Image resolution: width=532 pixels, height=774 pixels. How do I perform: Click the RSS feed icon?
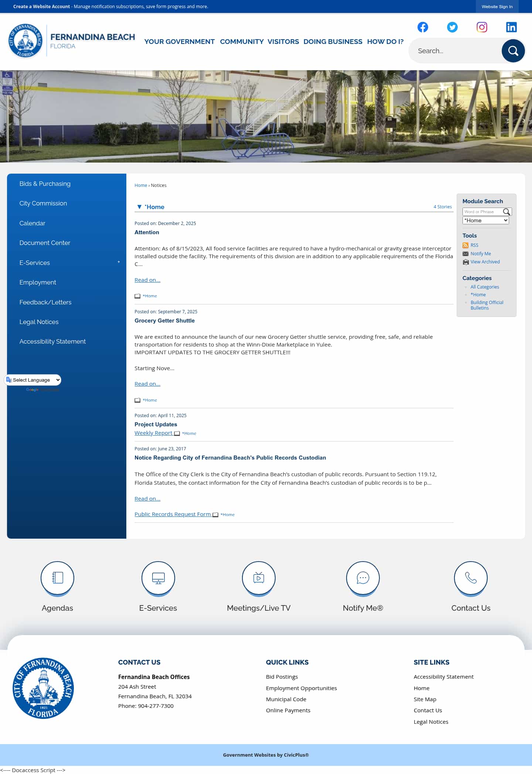(x=465, y=245)
